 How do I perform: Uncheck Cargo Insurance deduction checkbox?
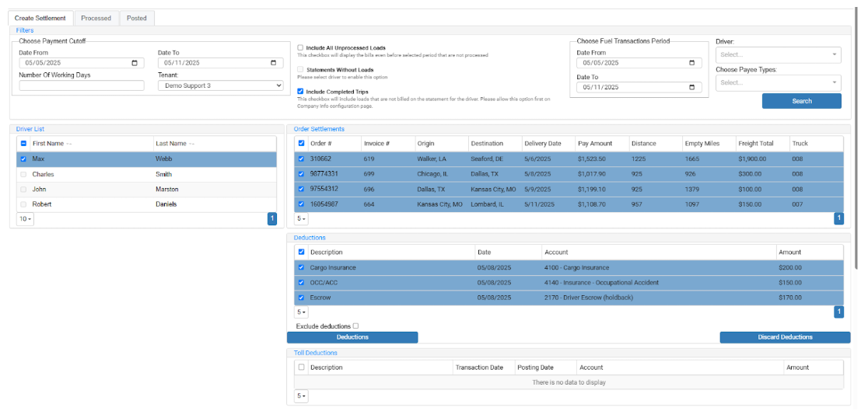click(x=301, y=267)
